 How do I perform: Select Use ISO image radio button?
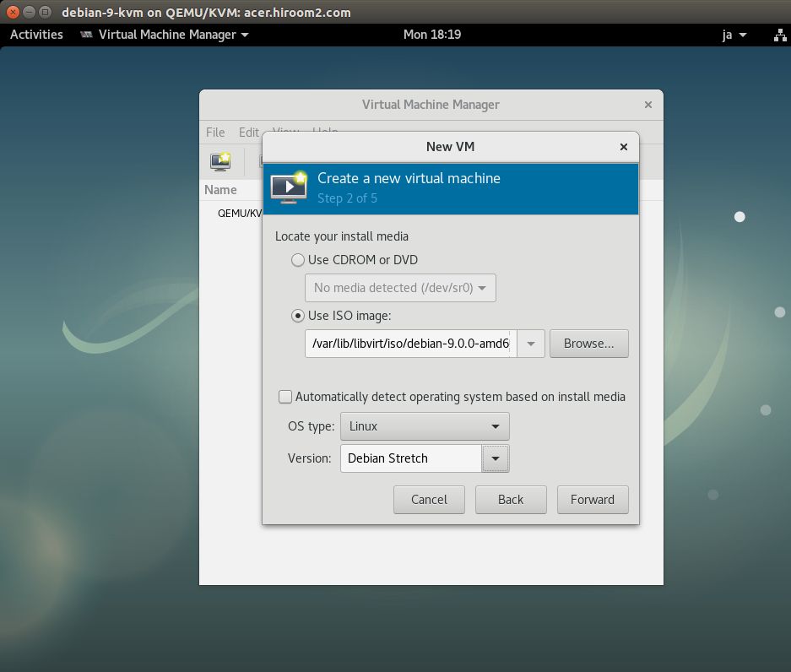coord(297,316)
